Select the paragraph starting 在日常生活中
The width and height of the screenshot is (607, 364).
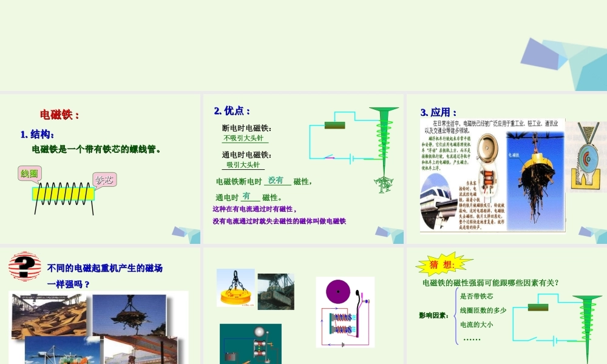[491, 127]
